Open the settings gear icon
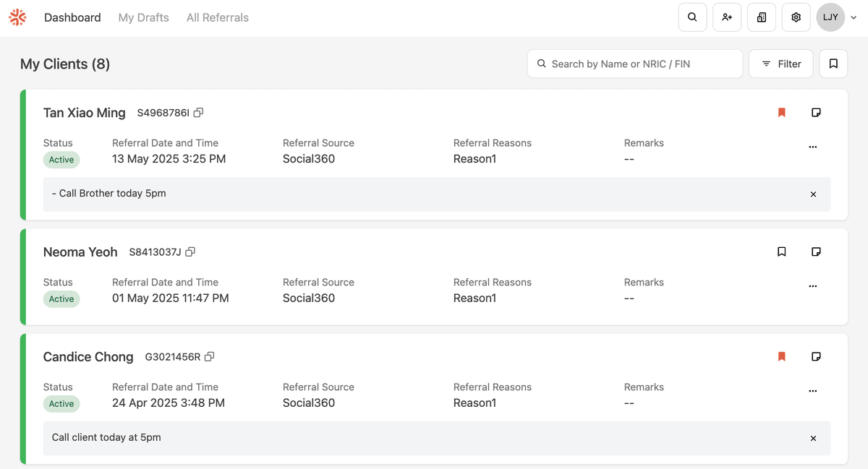This screenshot has height=469, width=868. pos(796,17)
